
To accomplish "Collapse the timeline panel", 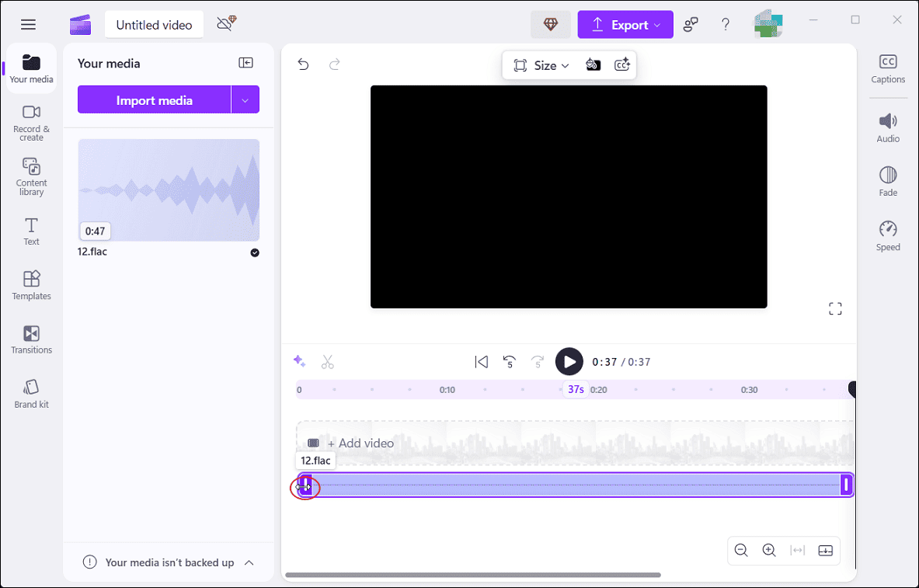I will [826, 551].
